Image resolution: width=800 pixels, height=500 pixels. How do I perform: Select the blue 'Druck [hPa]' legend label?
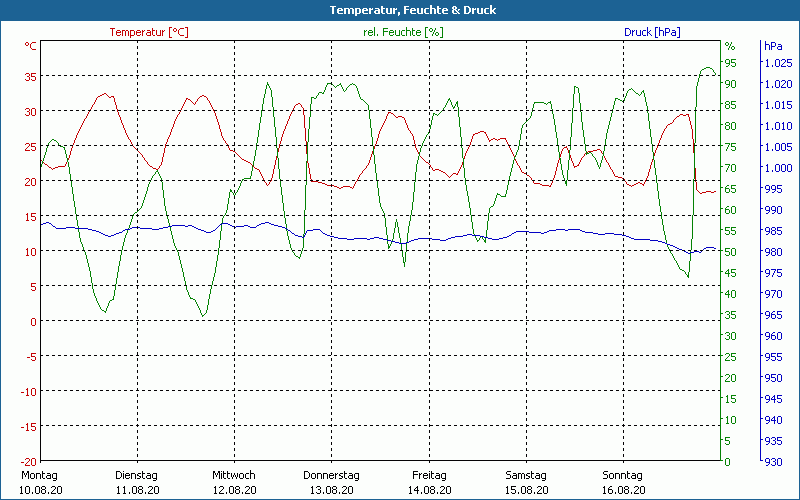(x=652, y=32)
